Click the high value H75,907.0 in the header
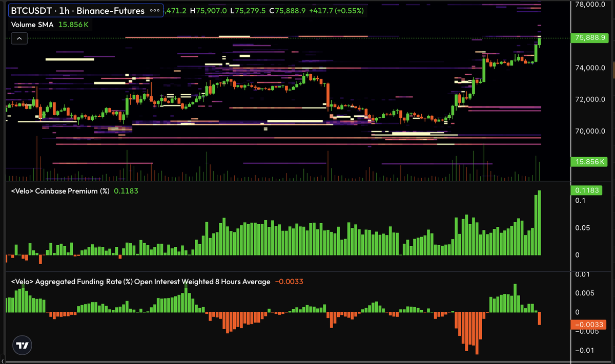The image size is (615, 364). click(x=209, y=10)
